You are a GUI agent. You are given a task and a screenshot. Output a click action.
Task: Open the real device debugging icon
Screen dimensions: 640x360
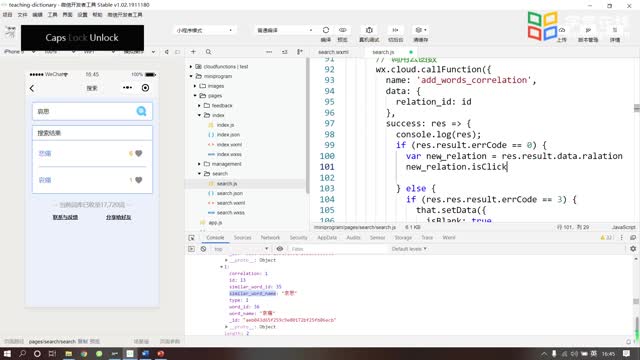click(x=369, y=30)
